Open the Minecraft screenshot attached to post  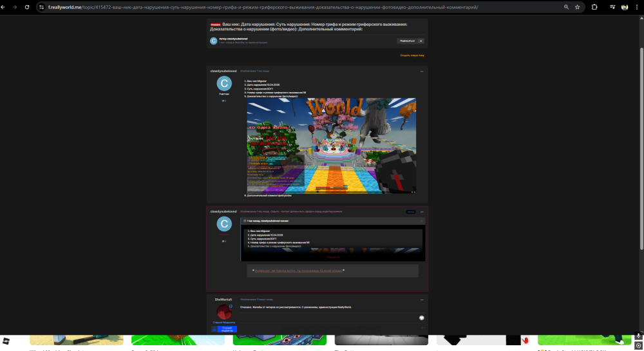pos(332,146)
